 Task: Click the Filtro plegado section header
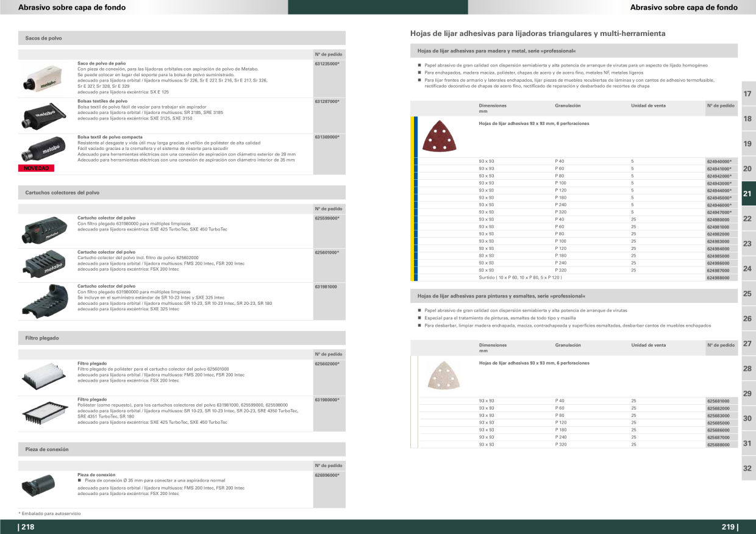pos(182,338)
